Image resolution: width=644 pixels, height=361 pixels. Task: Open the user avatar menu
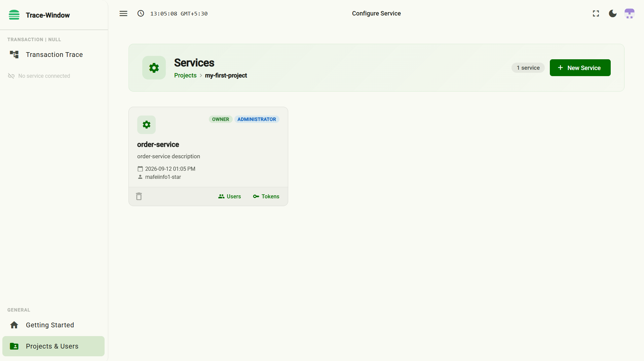(x=630, y=13)
